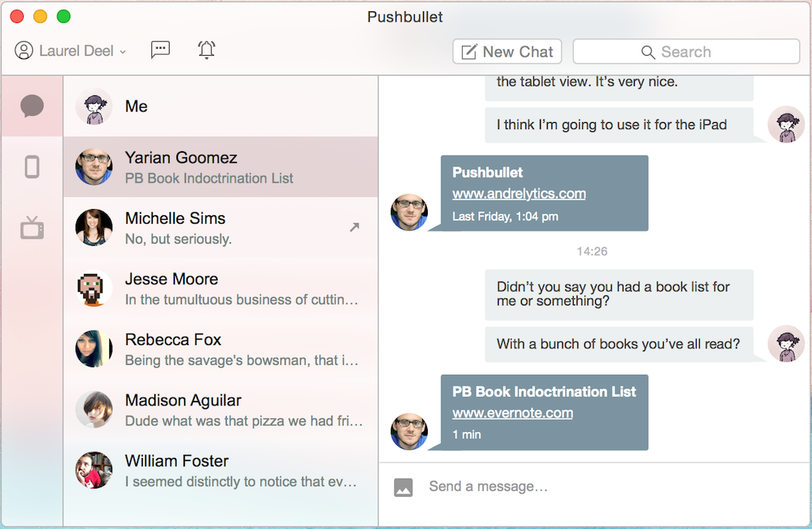The width and height of the screenshot is (812, 529).
Task: Open Rebecca Fox conversation
Action: (221, 349)
